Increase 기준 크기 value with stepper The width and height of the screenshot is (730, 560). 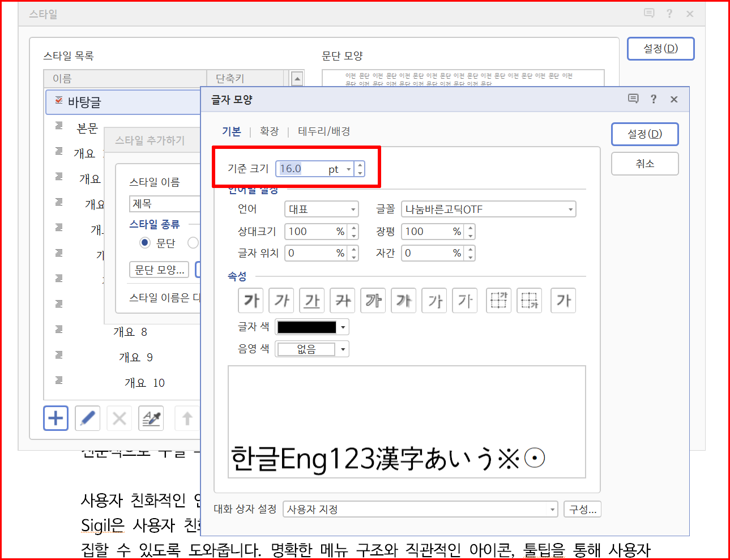pos(360,165)
